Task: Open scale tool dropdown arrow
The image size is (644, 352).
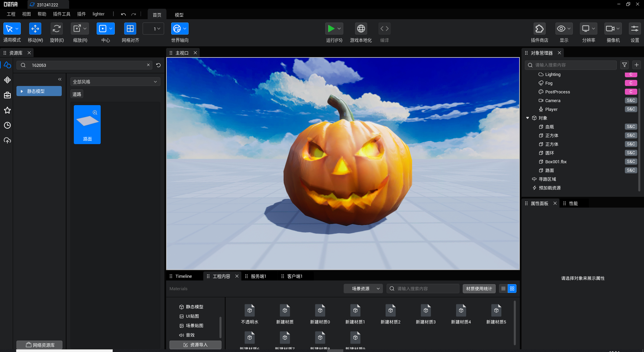Action: pos(85,29)
